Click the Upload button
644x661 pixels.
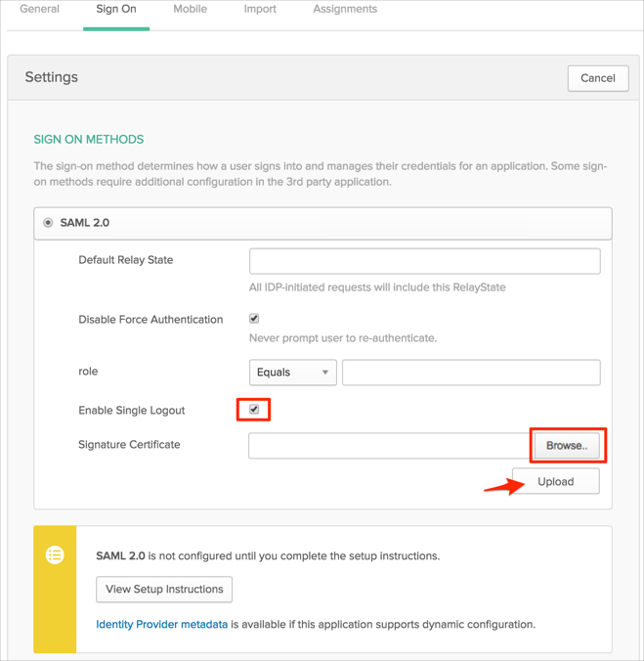555,481
